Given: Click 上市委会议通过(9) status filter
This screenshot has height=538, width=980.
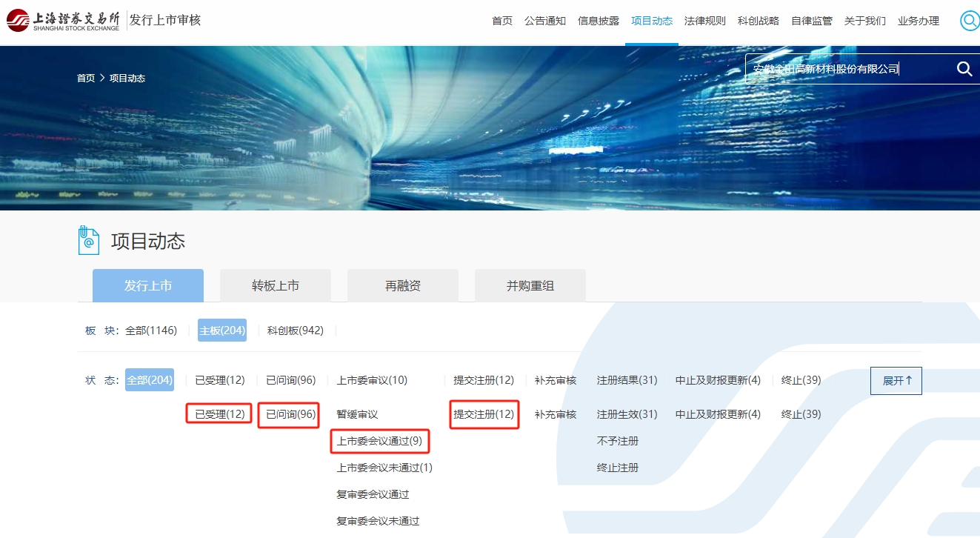Looking at the screenshot, I should pos(379,442).
